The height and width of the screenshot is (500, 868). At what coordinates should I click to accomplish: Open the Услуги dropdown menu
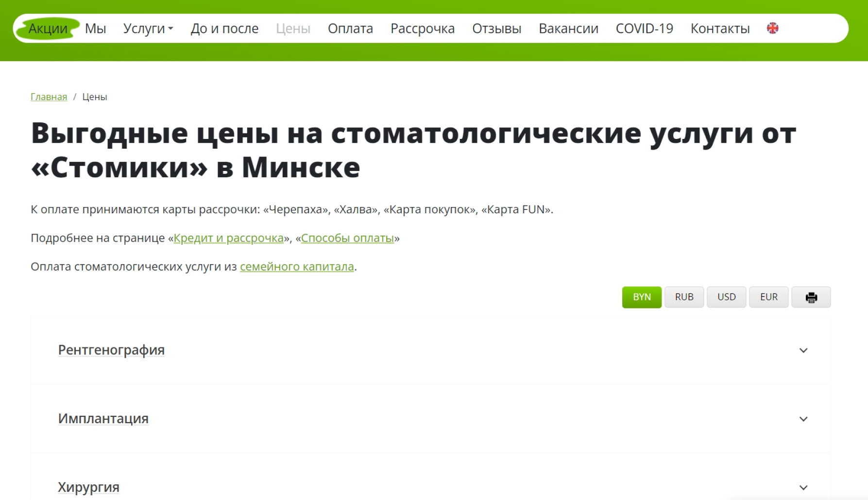pyautogui.click(x=148, y=29)
